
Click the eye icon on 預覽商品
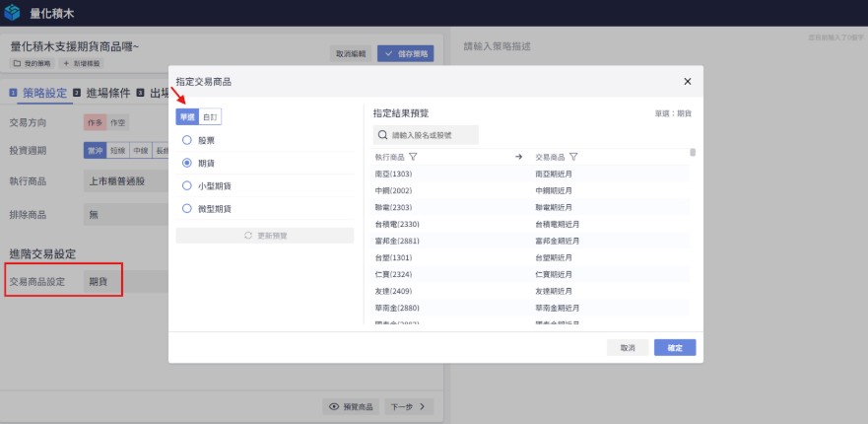[334, 406]
